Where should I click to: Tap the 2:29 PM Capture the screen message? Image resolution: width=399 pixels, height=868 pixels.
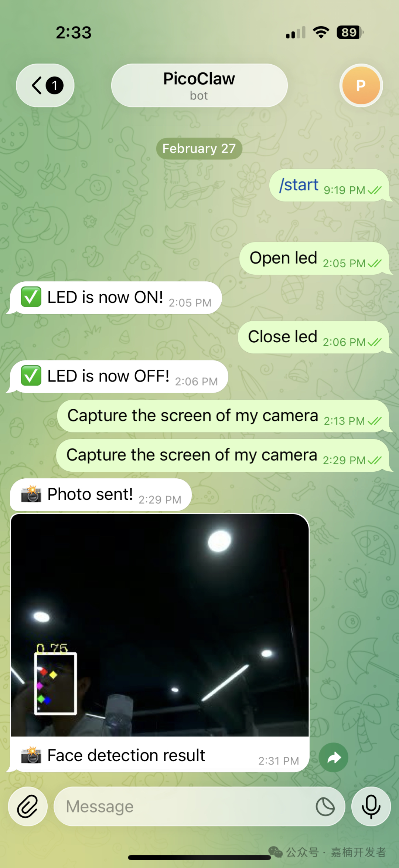(223, 455)
